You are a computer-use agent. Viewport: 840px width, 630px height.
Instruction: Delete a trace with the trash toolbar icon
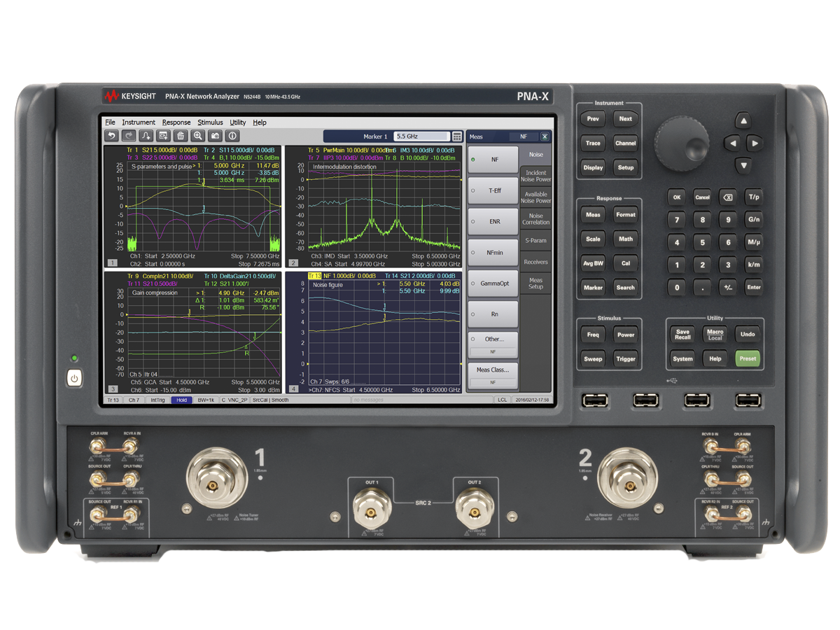coord(181,136)
